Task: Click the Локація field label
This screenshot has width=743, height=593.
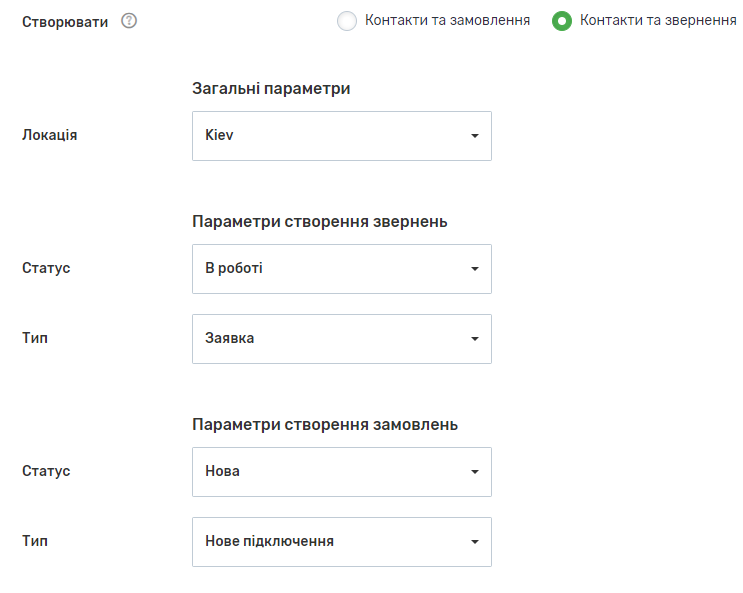Action: tap(50, 135)
